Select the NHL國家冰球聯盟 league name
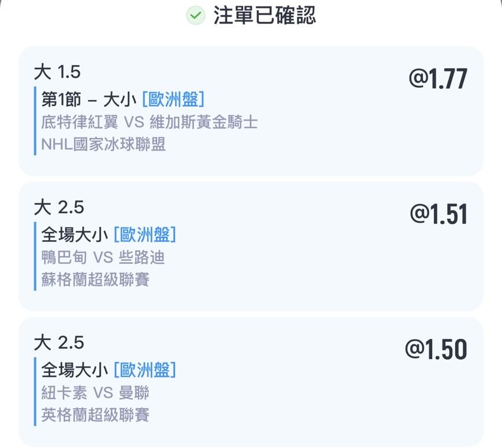This screenshot has width=502, height=448. coord(103,144)
